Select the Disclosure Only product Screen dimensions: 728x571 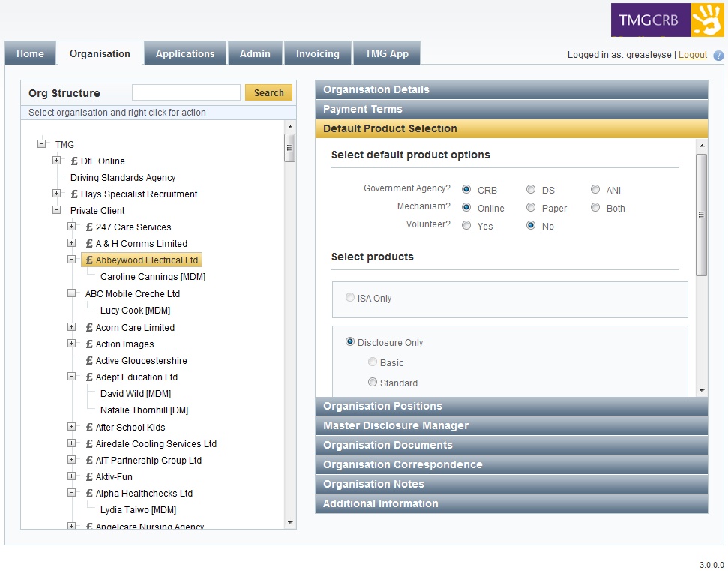[x=350, y=341]
